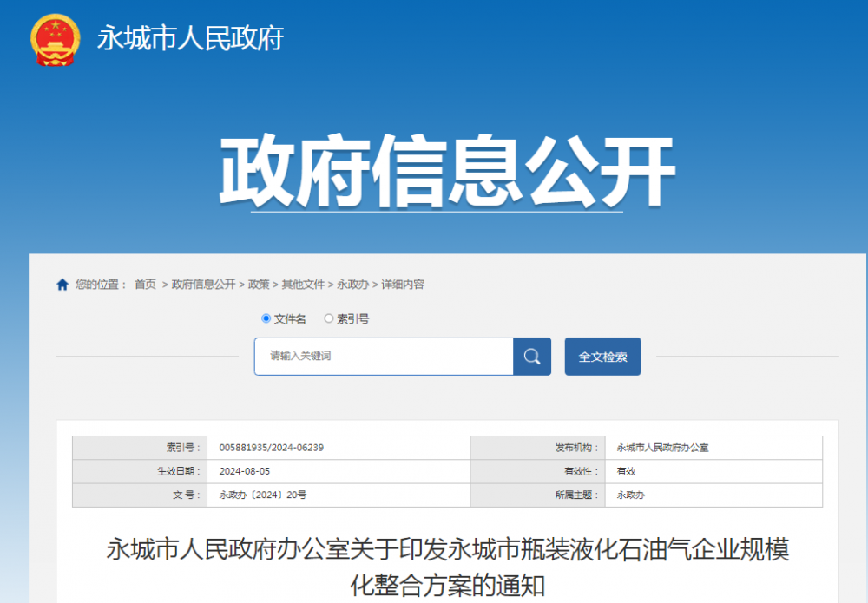Open the 永政办 breadcrumb link

(353, 285)
